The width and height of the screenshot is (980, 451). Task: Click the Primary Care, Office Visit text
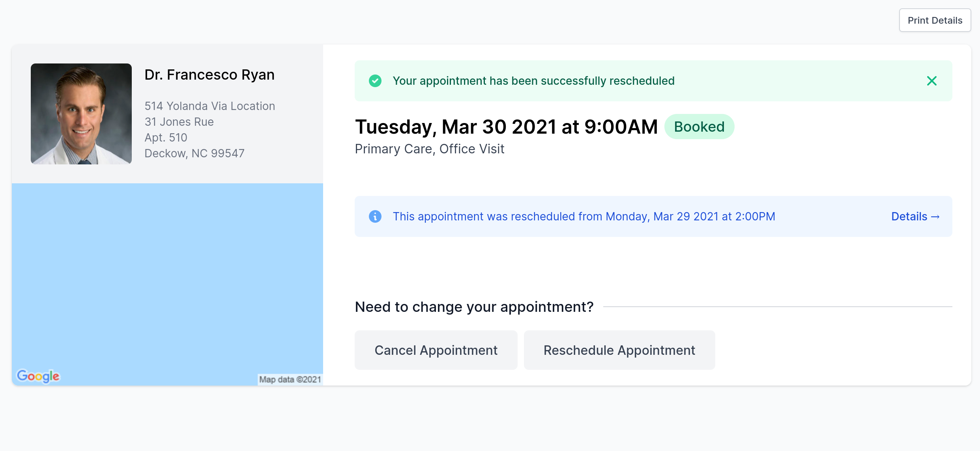point(429,149)
